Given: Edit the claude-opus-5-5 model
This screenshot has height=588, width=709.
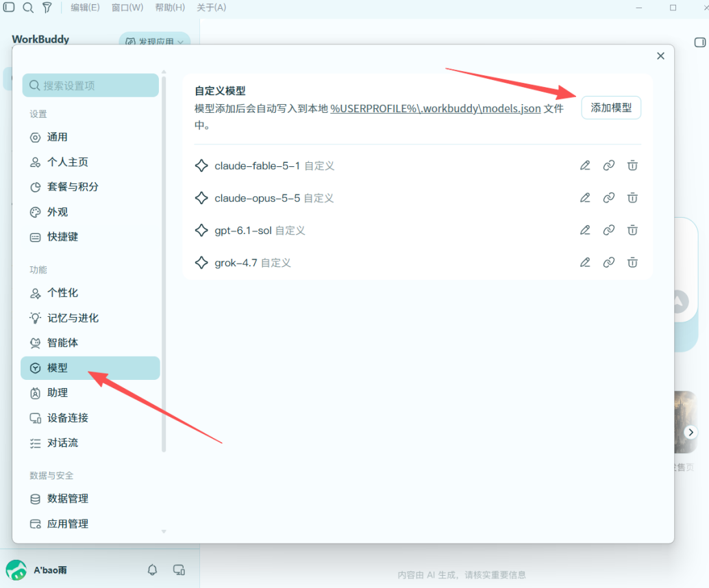Looking at the screenshot, I should coord(585,198).
